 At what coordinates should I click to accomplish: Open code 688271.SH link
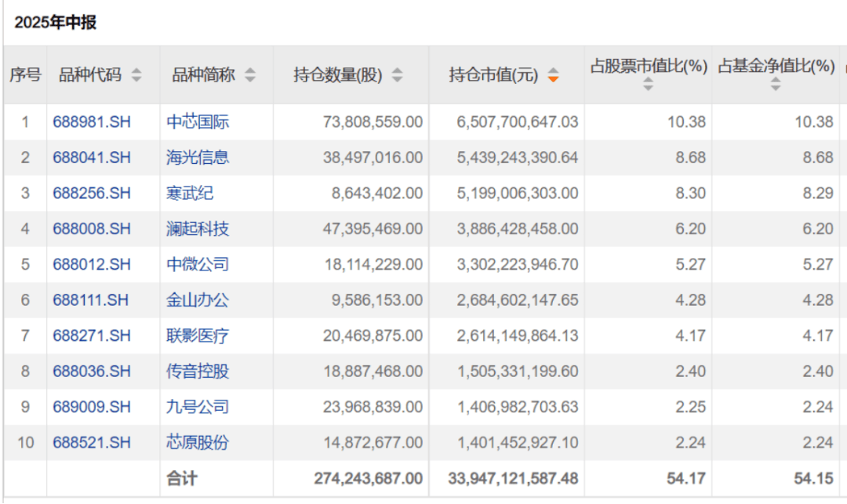click(x=92, y=335)
